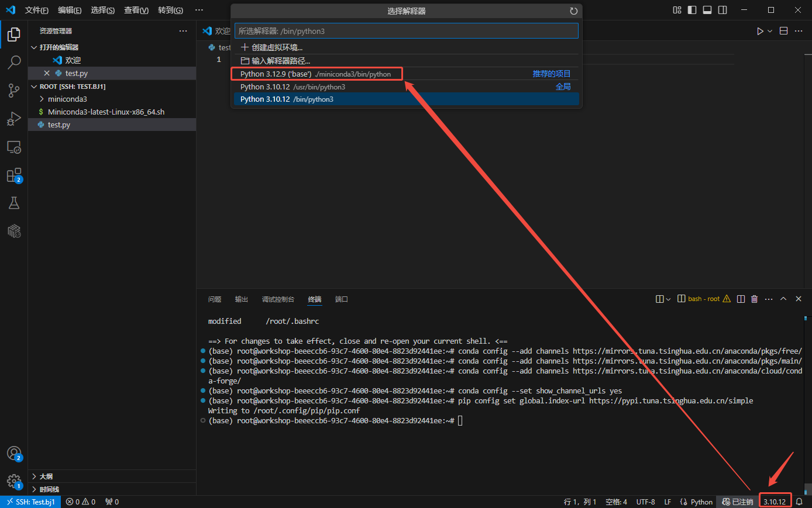Click the Run Python file button
812x508 pixels.
pyautogui.click(x=760, y=31)
